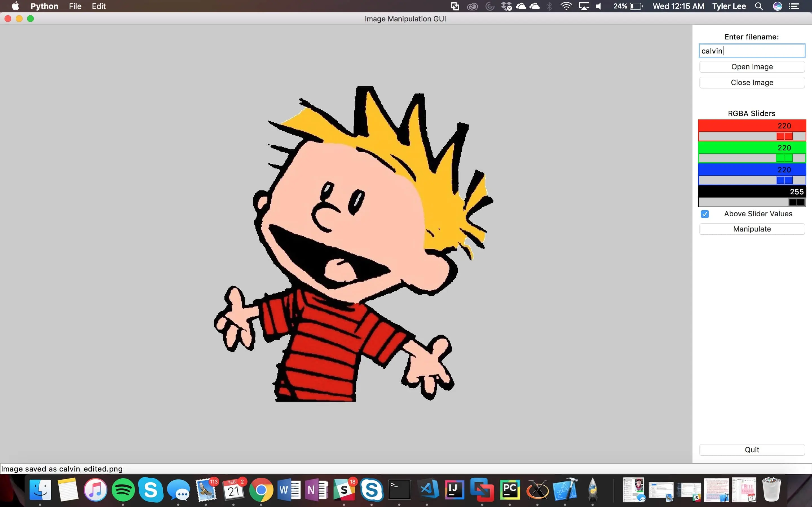
Task: Open the File menu
Action: coord(75,6)
